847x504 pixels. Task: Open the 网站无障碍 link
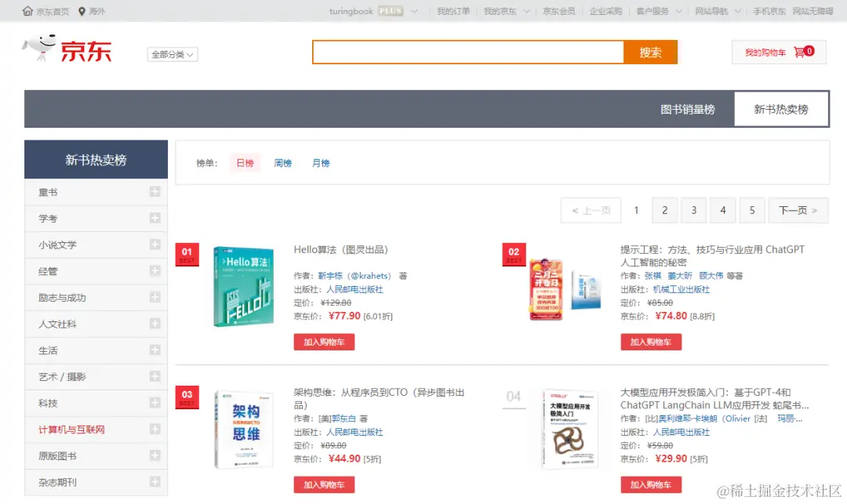(812, 11)
